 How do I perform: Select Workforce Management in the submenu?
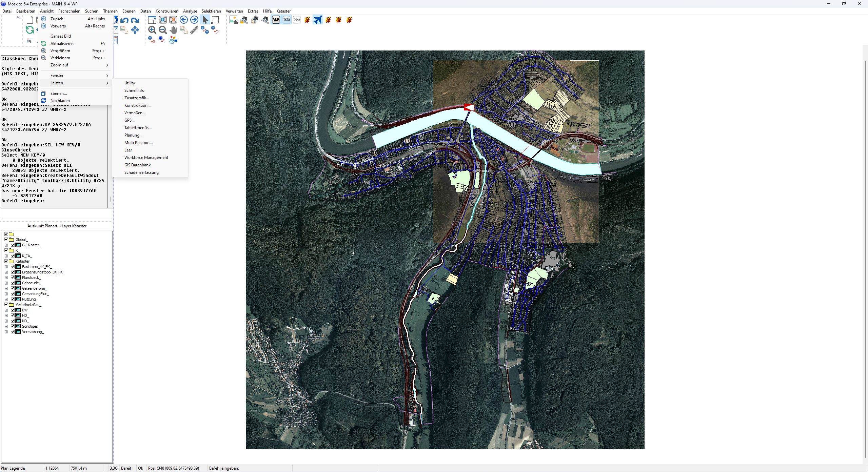(146, 158)
